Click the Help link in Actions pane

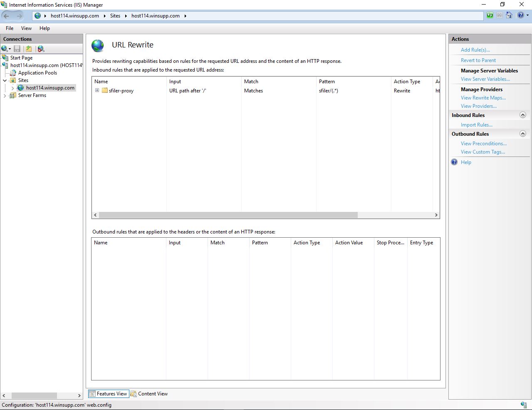click(x=466, y=162)
